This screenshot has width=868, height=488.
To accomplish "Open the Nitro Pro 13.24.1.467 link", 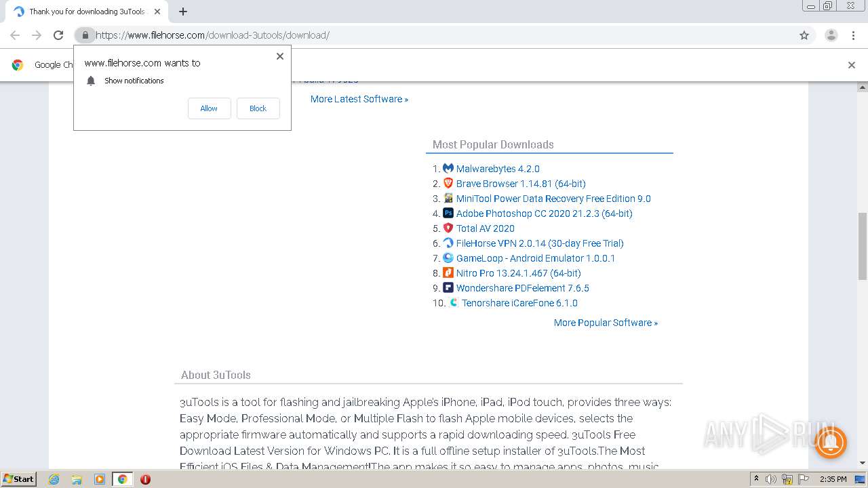I will click(519, 273).
